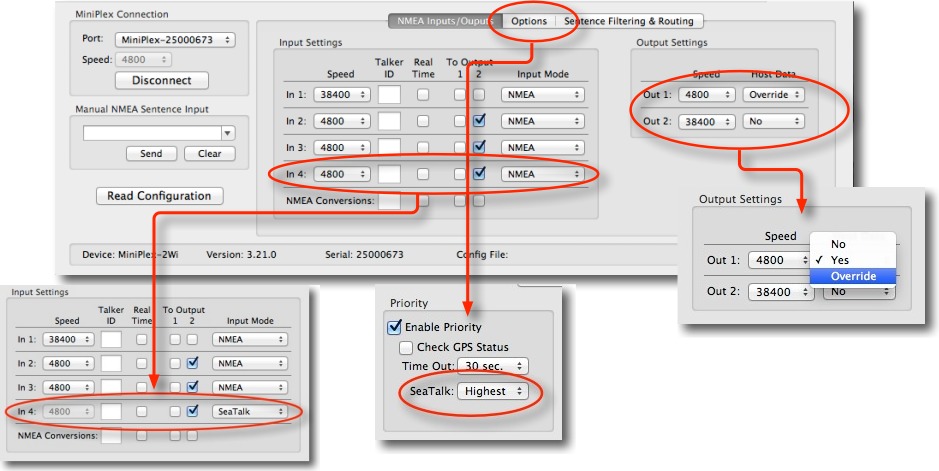Open In 2 Speed dropdown in Input Settings inset
Viewport: 939px width, 471px height.
pos(68,363)
